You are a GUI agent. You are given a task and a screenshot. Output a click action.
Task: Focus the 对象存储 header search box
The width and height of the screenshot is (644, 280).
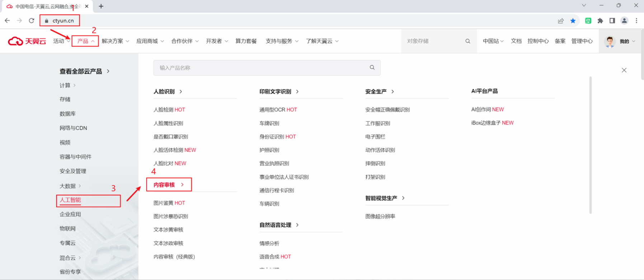coord(439,41)
